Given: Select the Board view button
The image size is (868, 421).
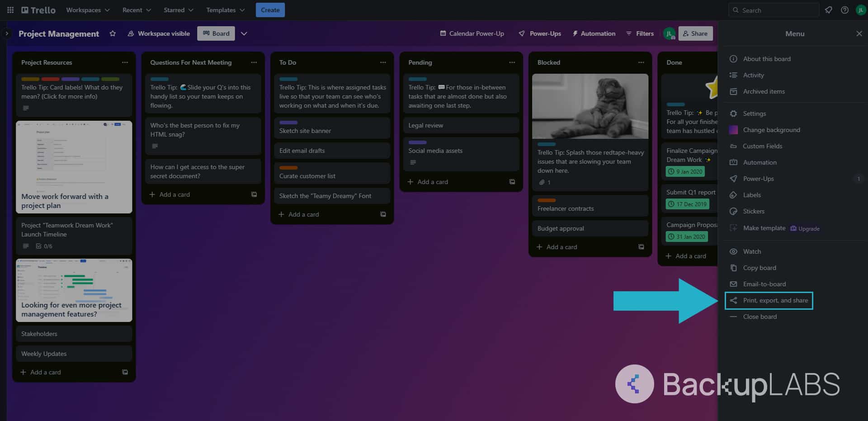Looking at the screenshot, I should coord(216,33).
